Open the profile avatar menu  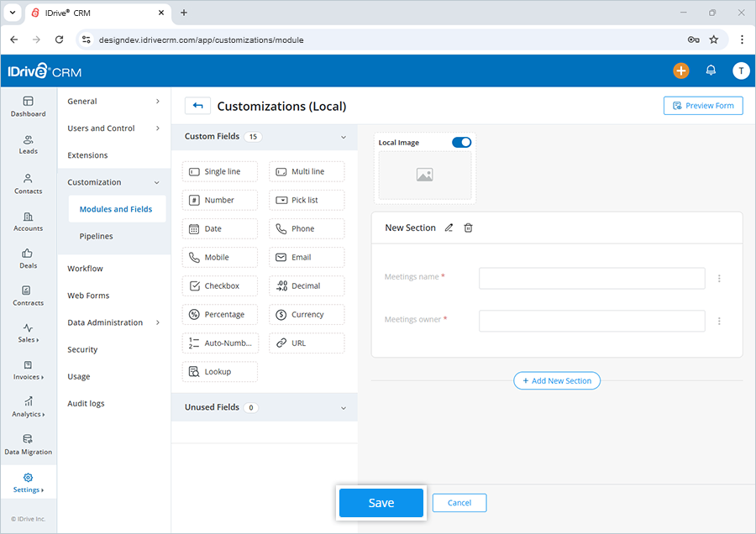point(741,71)
